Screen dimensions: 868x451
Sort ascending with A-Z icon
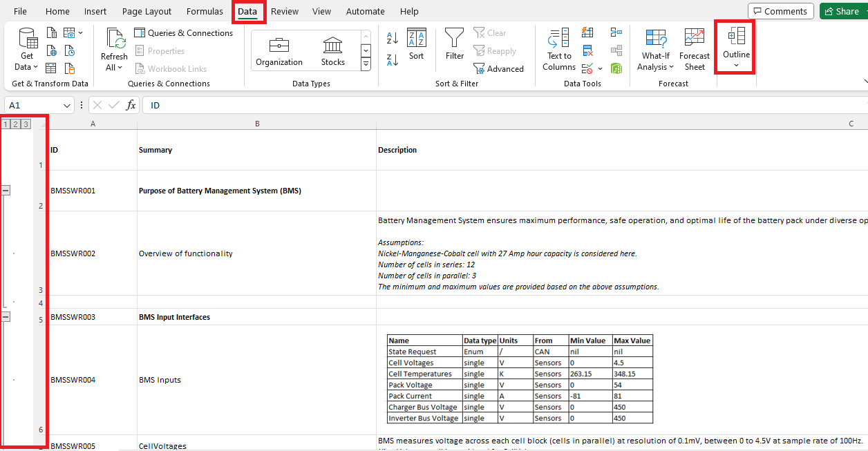click(x=392, y=39)
